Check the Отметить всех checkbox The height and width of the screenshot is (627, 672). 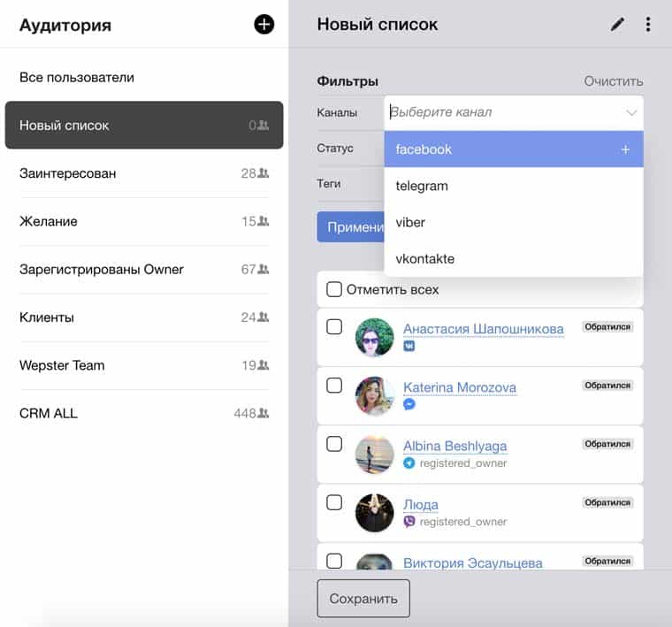click(334, 289)
